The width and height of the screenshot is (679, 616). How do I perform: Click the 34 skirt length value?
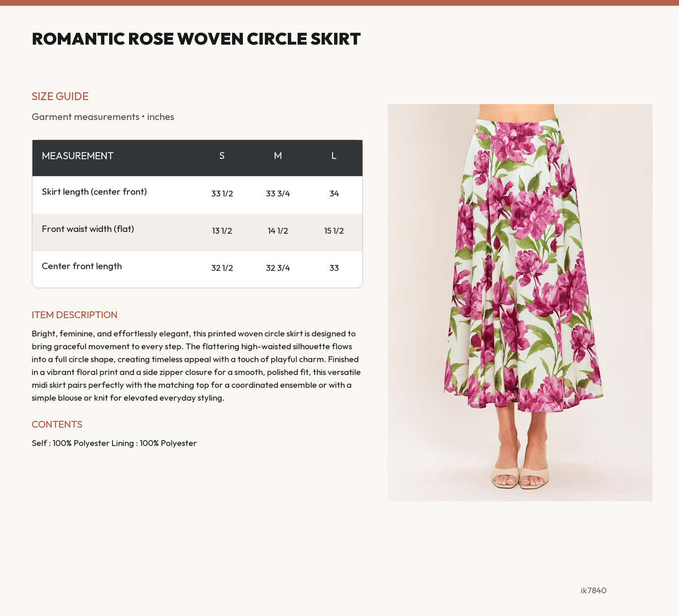click(x=334, y=194)
